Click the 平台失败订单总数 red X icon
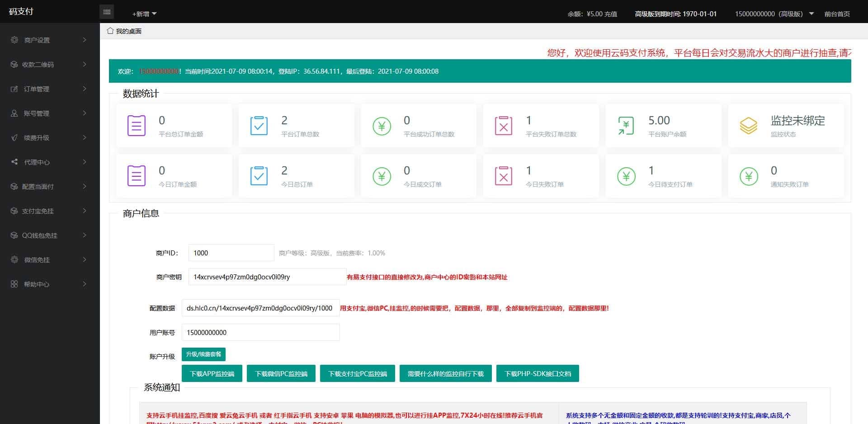This screenshot has height=424, width=868. click(503, 126)
